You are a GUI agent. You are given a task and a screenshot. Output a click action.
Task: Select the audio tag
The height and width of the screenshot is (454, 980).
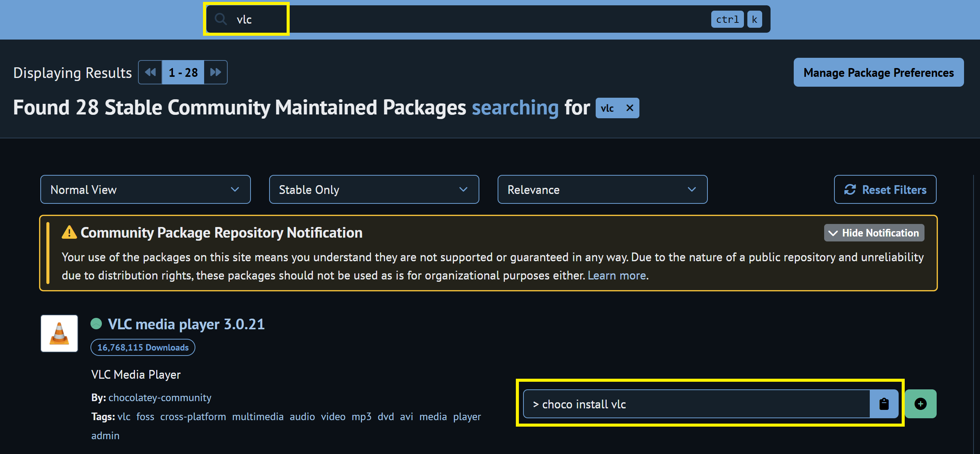point(302,416)
